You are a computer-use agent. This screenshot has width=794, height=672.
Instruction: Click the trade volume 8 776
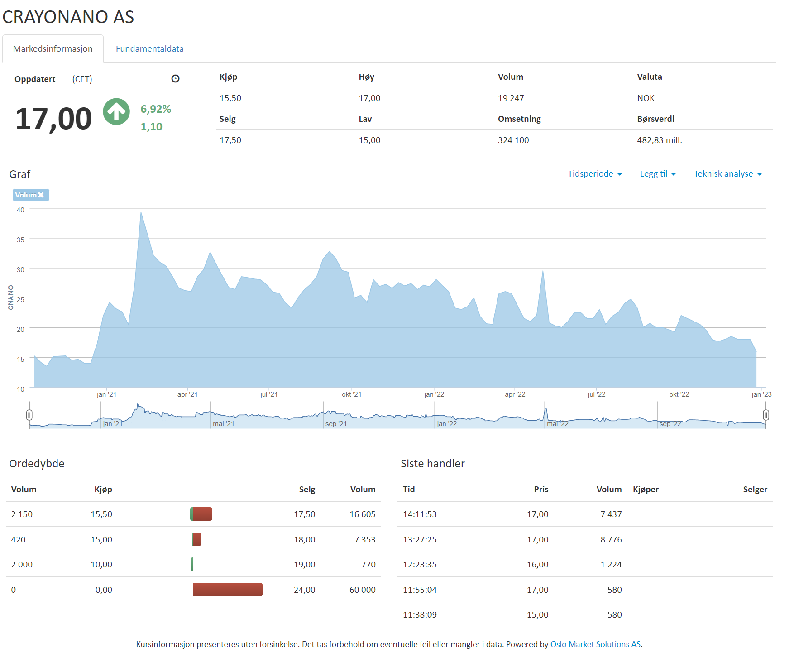(611, 540)
